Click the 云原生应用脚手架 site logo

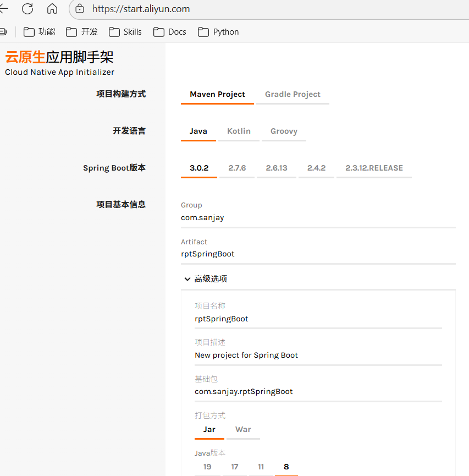coord(59,57)
